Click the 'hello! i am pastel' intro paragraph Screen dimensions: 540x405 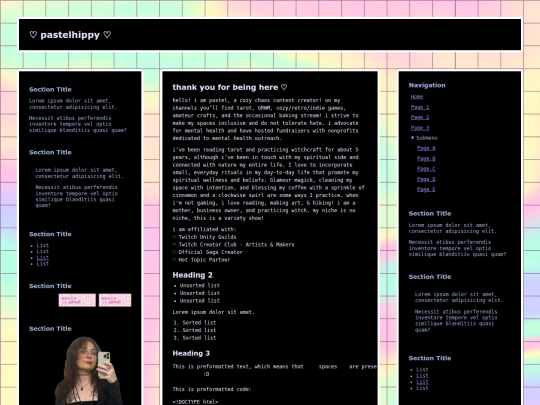266,120
